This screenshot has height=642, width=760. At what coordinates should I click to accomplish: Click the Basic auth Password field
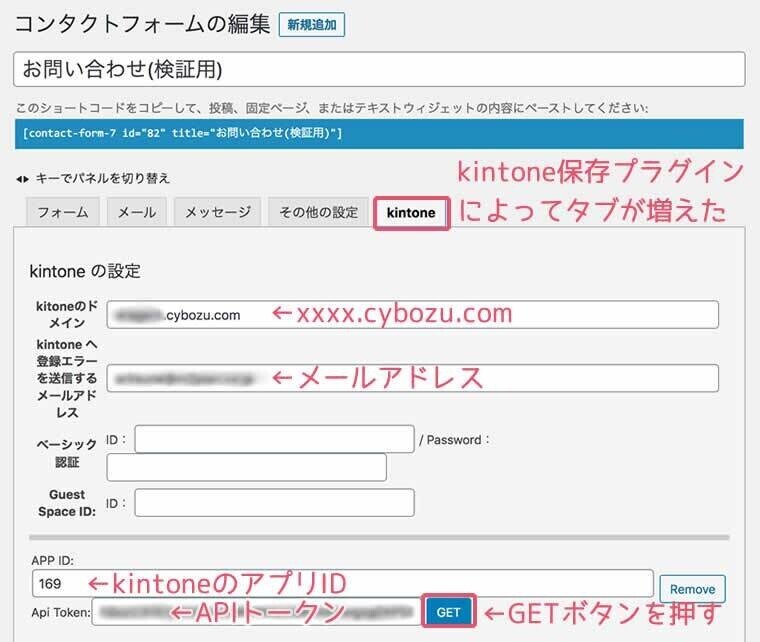pyautogui.click(x=246, y=467)
